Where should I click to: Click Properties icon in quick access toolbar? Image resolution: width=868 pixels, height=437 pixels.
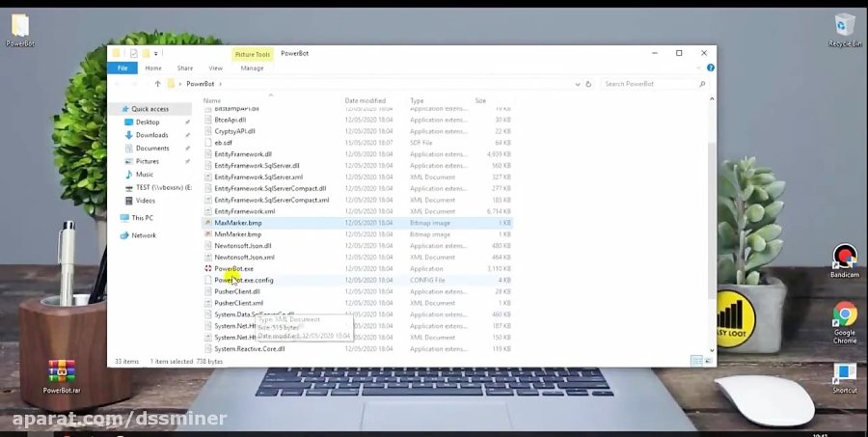pos(133,53)
